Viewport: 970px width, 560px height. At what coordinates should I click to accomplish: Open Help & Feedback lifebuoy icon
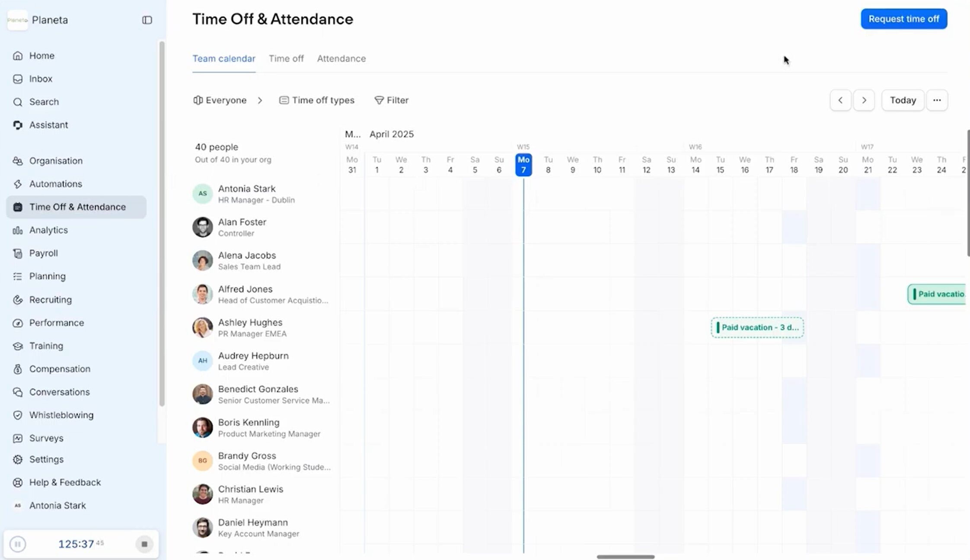pos(18,483)
